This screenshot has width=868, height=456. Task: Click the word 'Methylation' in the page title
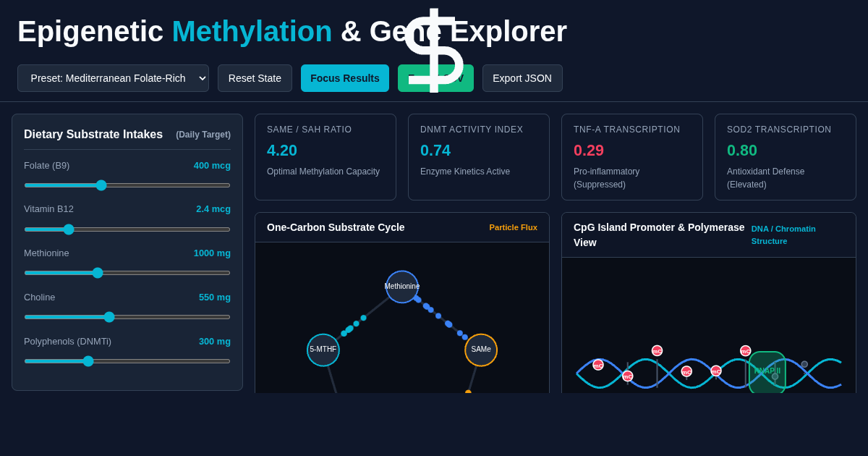click(x=252, y=32)
